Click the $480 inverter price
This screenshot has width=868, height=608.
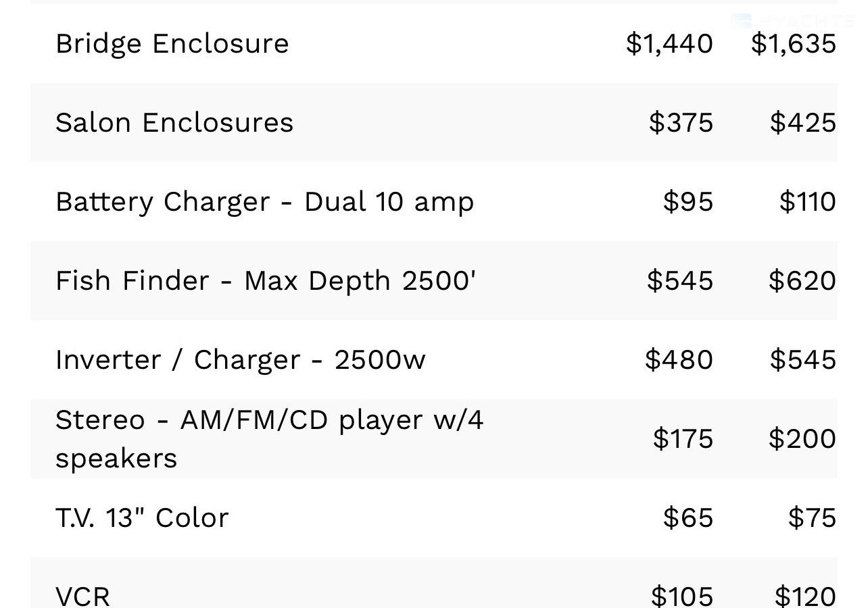coord(679,360)
